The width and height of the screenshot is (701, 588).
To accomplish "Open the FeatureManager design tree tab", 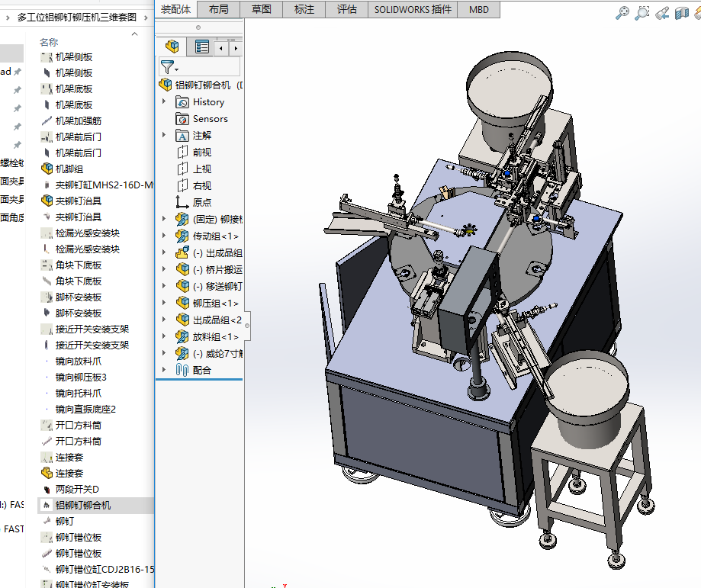I will point(172,47).
